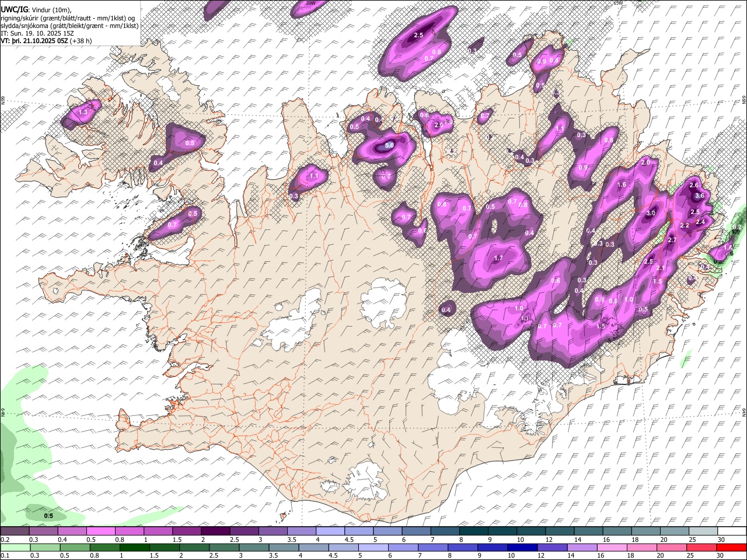Pick the bright pink snow swatch between 0.5 and 0.8

pos(101,531)
